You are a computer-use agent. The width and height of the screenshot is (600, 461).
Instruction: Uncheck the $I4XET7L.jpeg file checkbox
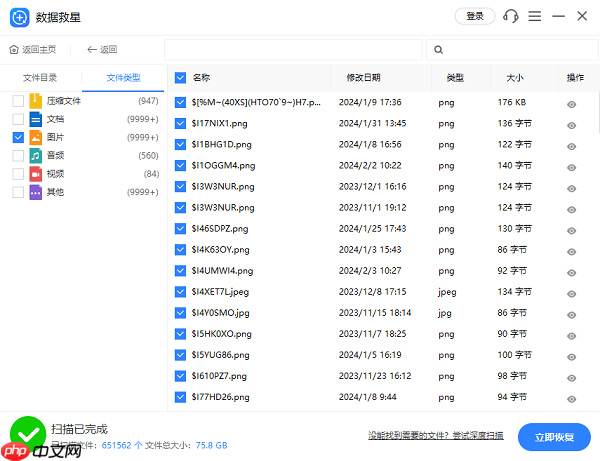click(180, 292)
